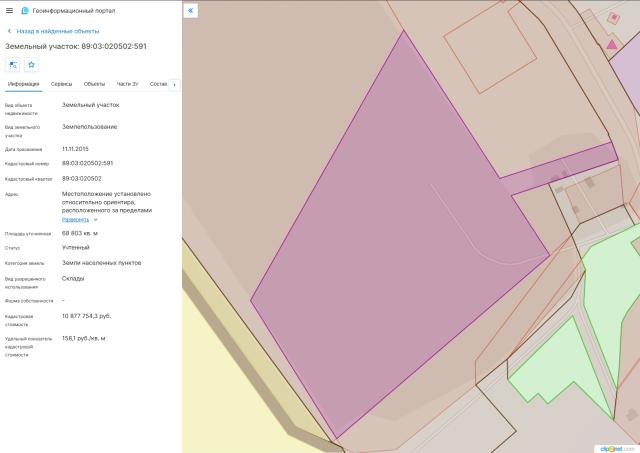The height and width of the screenshot is (453, 640).
Task: Click the clip2net watermark logo
Action: 617,448
